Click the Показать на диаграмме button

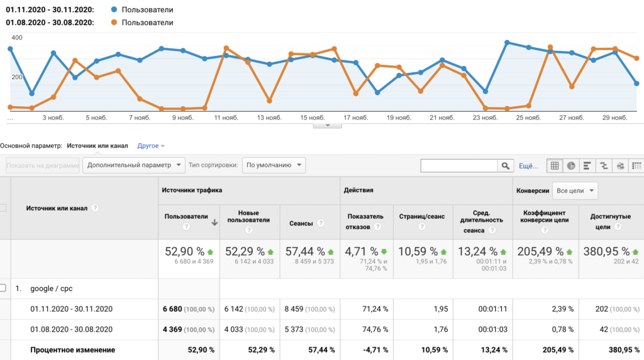tap(43, 165)
